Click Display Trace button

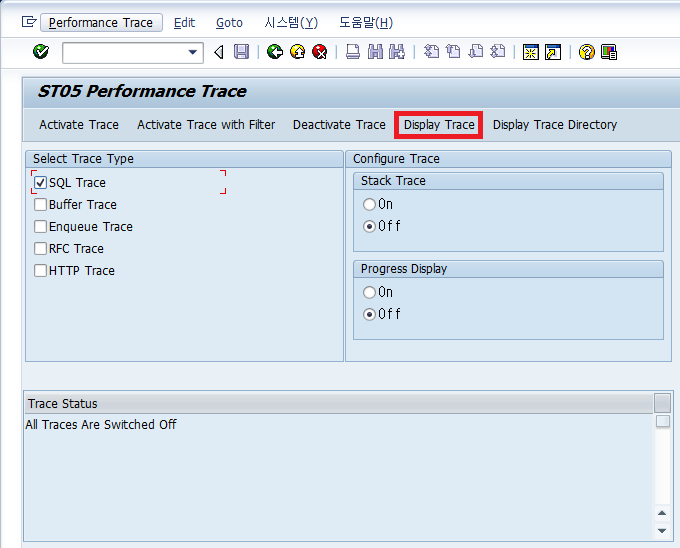[x=439, y=125]
